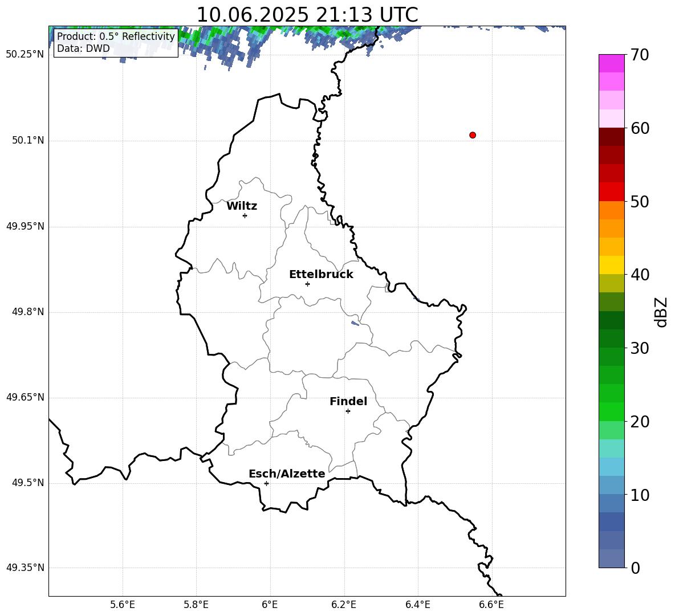Click the 49.5°N latitude label
The image size is (675, 616).
(28, 483)
